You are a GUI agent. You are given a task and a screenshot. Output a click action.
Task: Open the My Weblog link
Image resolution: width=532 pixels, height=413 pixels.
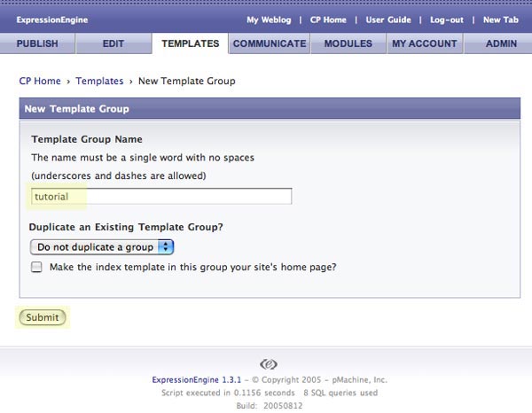[269, 19]
